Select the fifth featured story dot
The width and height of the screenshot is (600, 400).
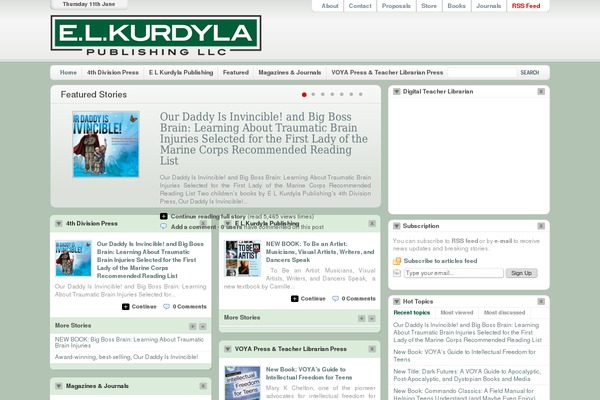pos(342,94)
